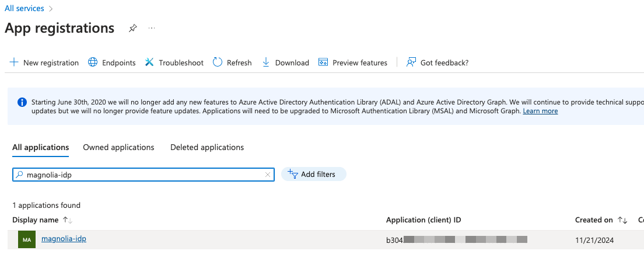
Task: Click the info icon in the banner
Action: pyautogui.click(x=22, y=102)
